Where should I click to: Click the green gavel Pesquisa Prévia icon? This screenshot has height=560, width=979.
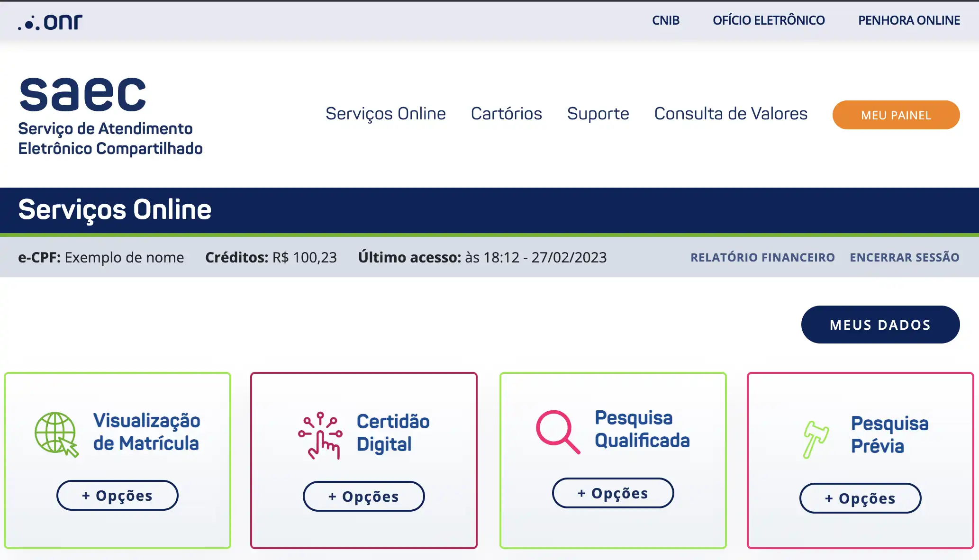pos(815,439)
